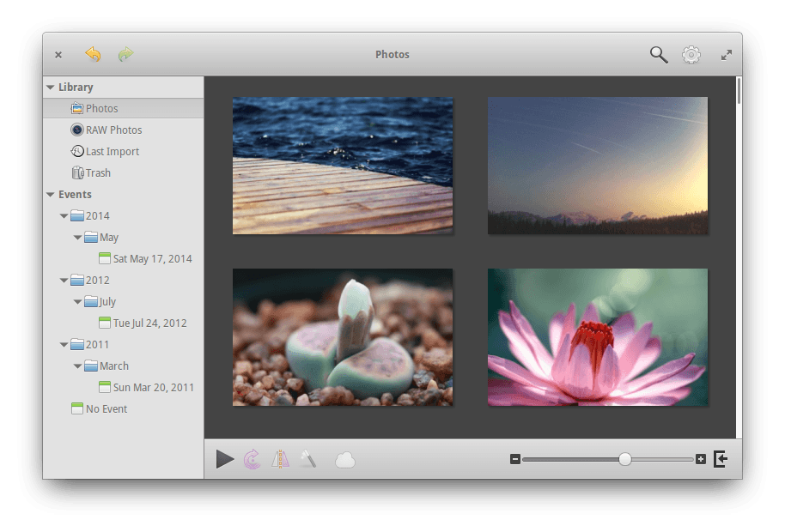The image size is (785, 532).
Task: Click the enhance photo icon
Action: 307,460
